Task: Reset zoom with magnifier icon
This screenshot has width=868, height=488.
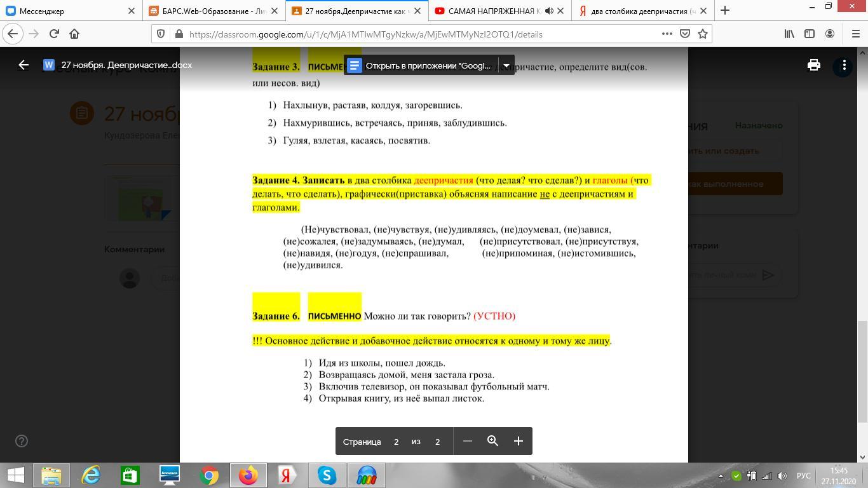Action: pos(492,441)
